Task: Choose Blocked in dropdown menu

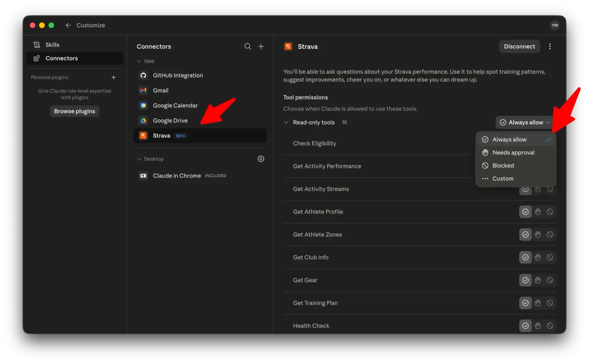Action: click(516, 166)
